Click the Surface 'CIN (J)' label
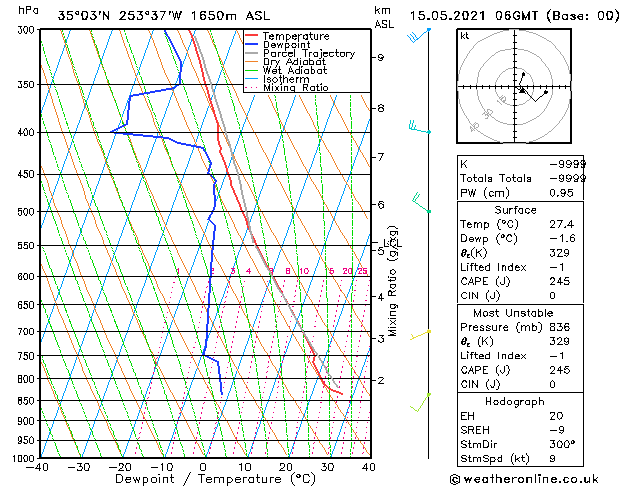The image size is (629, 486). tap(480, 296)
